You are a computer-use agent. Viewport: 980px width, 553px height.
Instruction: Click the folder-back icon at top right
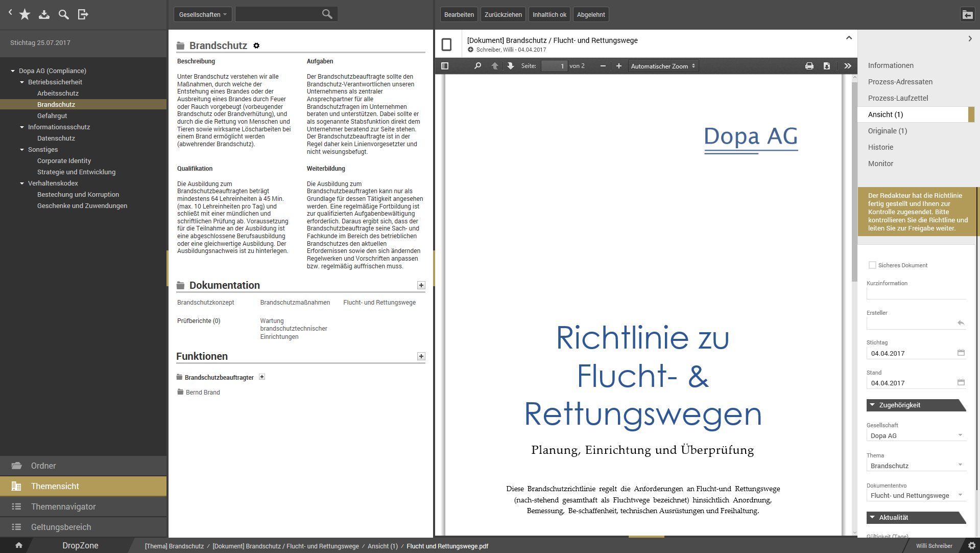[x=967, y=14]
